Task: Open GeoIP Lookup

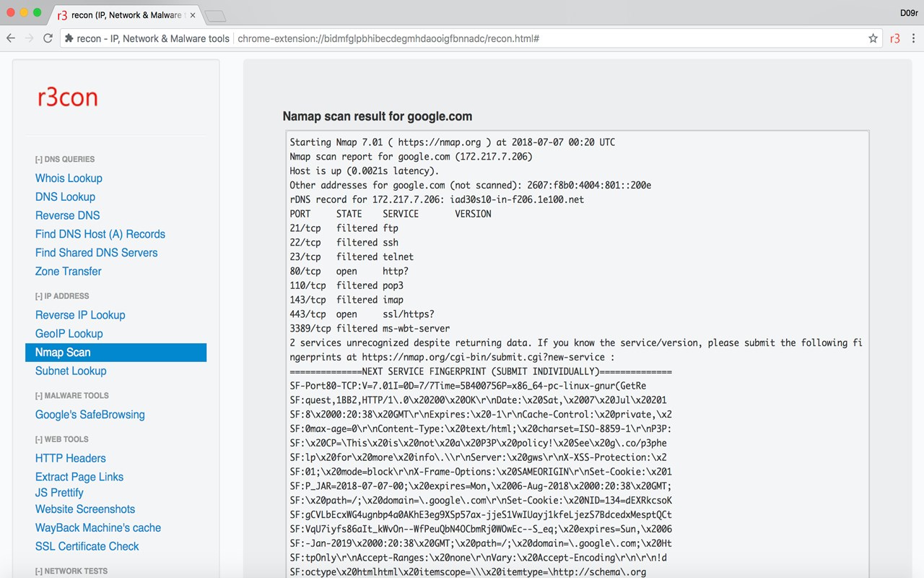Action: click(69, 334)
